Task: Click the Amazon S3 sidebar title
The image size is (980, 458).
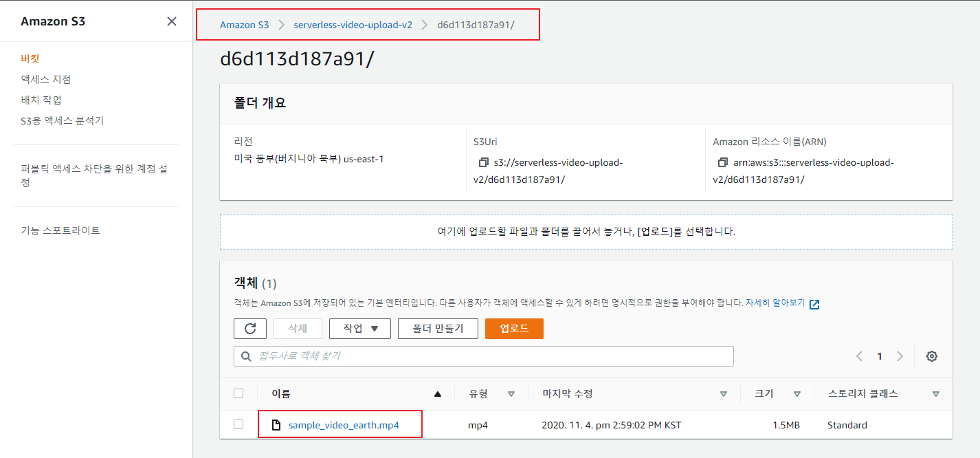Action: 53,21
